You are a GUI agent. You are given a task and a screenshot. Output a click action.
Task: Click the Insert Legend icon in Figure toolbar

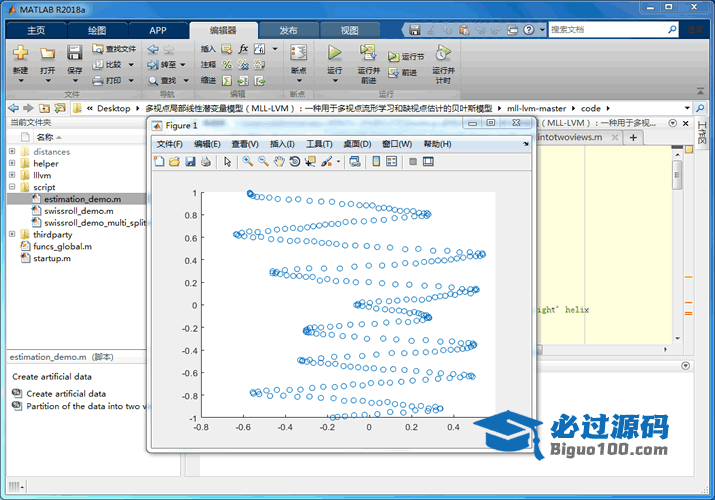(391, 161)
